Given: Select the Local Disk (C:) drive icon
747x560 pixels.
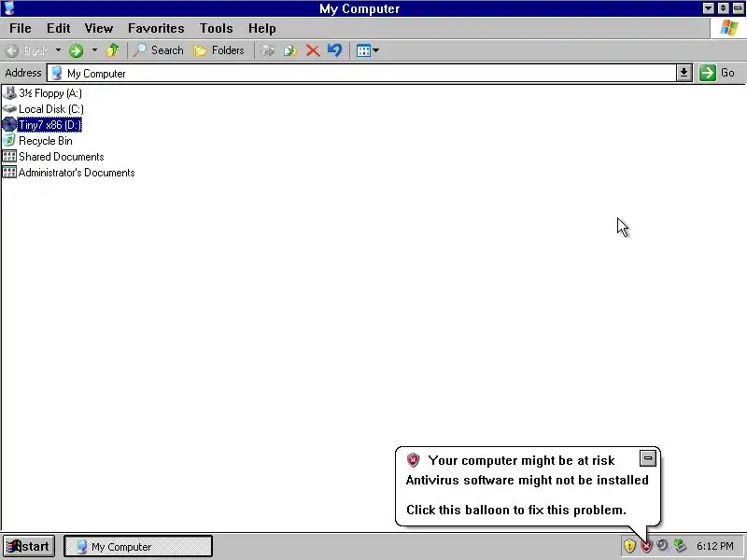Looking at the screenshot, I should (9, 109).
